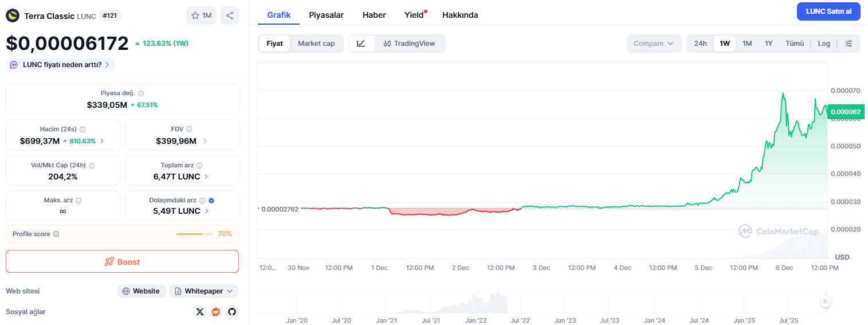Viewport: 868px width, 325px height.
Task: Open the X (Twitter) social link
Action: (199, 312)
